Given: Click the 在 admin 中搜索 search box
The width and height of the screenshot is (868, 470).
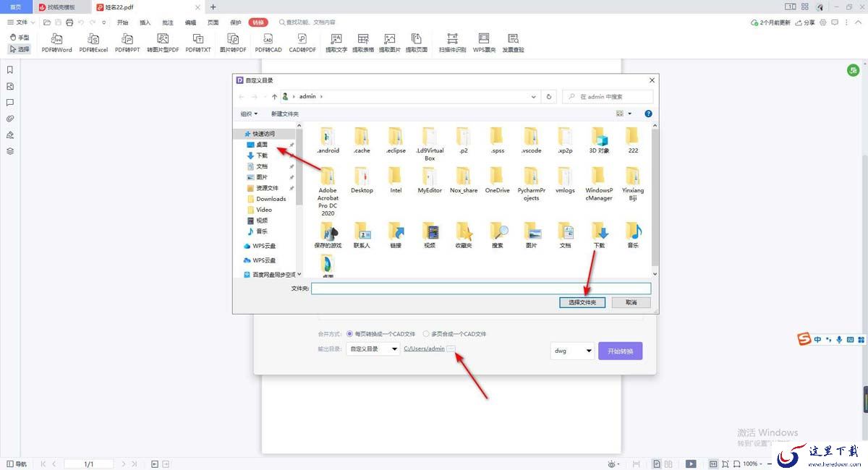Looking at the screenshot, I should (x=608, y=96).
